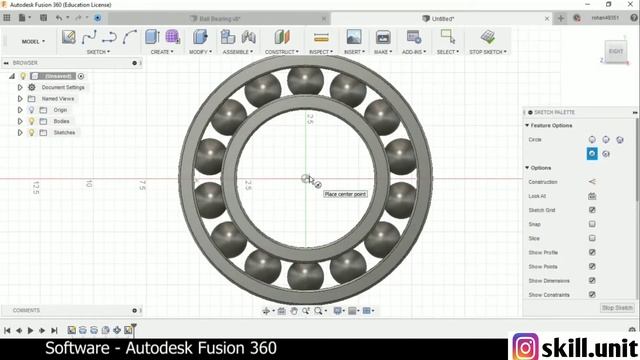This screenshot has height=360, width=640.
Task: Click the Look At icon
Action: click(592, 196)
